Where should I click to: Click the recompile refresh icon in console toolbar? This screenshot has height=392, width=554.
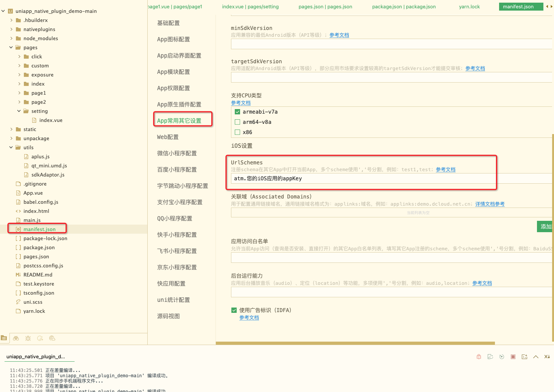pos(490,357)
